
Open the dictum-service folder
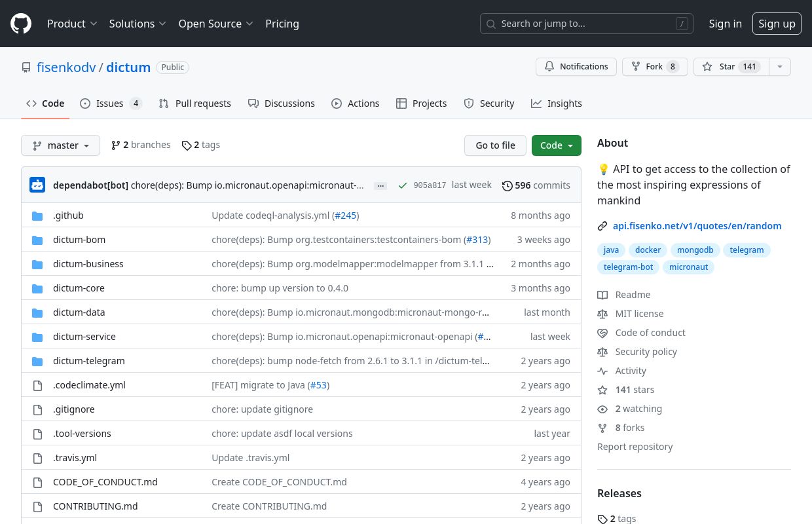pos(84,337)
